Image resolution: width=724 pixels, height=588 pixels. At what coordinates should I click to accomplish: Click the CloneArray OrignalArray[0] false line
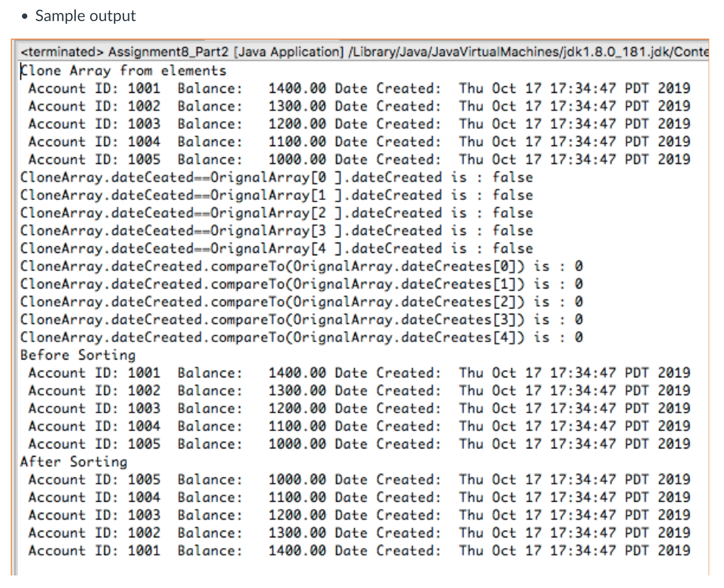tap(276, 177)
